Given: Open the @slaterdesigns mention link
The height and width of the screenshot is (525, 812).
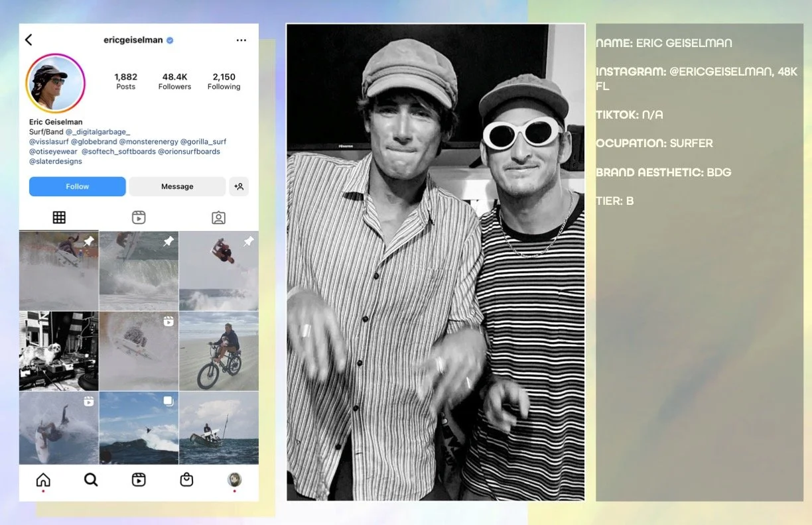Looking at the screenshot, I should click(x=56, y=161).
